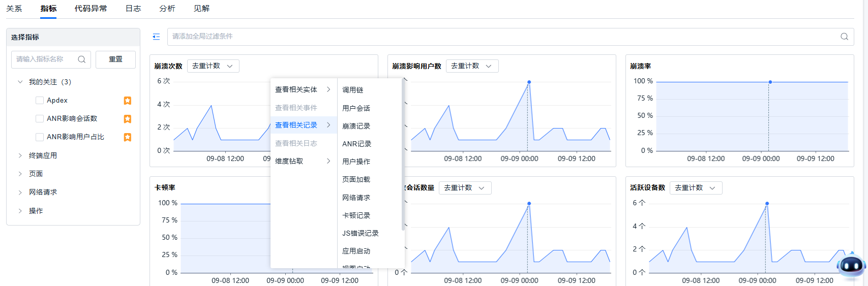Click the arrow next to 维度钻取
Viewport: 868px width, 286px height.
(x=328, y=161)
